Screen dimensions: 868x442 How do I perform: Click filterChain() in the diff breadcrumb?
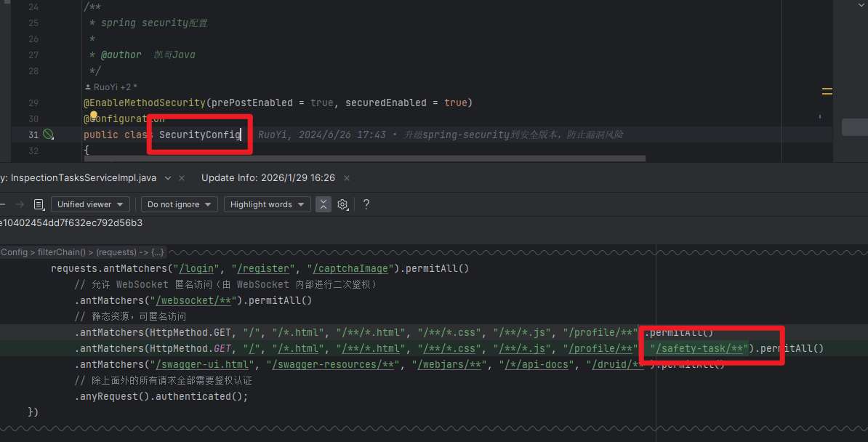pos(63,252)
